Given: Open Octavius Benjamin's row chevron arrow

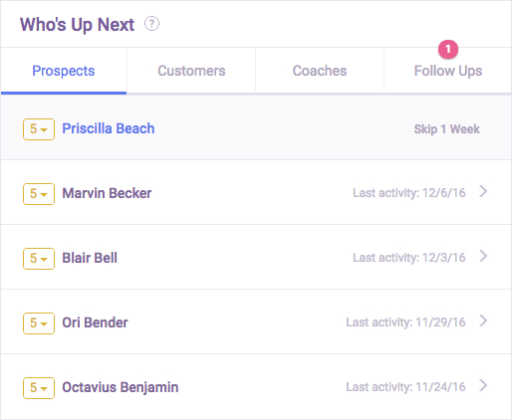Looking at the screenshot, I should (x=483, y=385).
